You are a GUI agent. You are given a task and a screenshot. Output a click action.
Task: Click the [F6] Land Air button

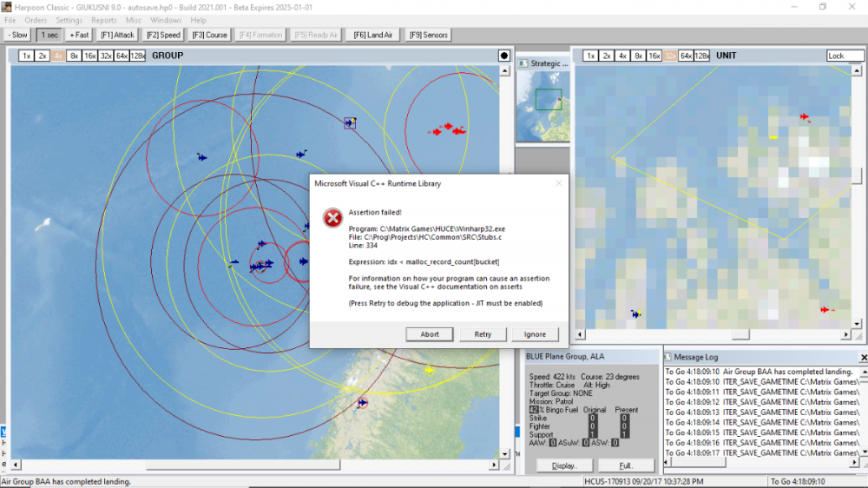coord(373,35)
